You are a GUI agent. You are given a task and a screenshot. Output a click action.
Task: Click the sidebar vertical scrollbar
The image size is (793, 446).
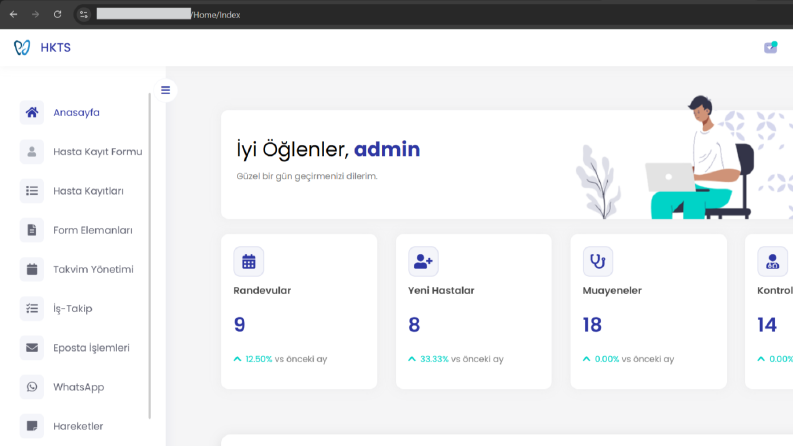150,256
